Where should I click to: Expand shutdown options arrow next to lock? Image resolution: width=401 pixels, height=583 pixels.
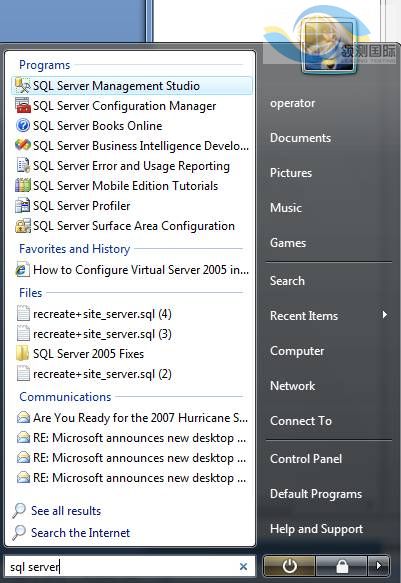coord(379,566)
